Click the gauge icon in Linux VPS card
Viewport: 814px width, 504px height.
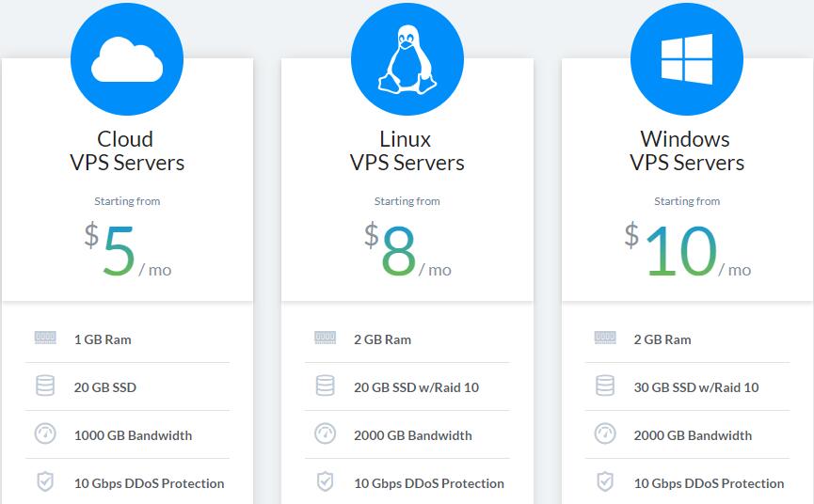point(325,434)
